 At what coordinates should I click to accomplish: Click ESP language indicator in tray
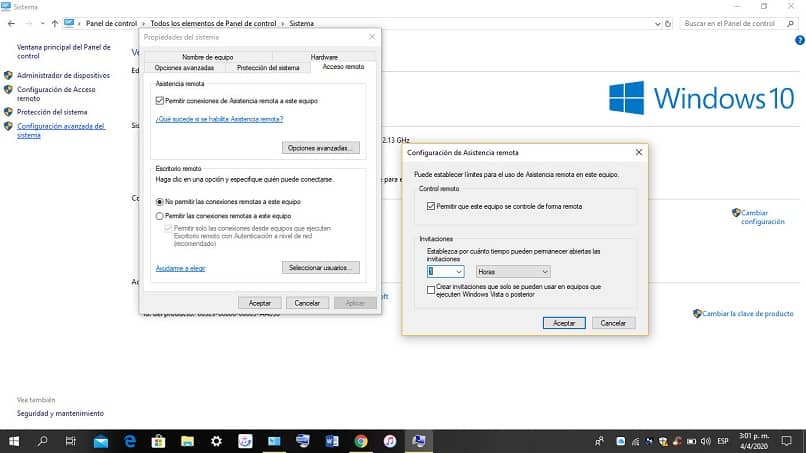click(x=723, y=441)
